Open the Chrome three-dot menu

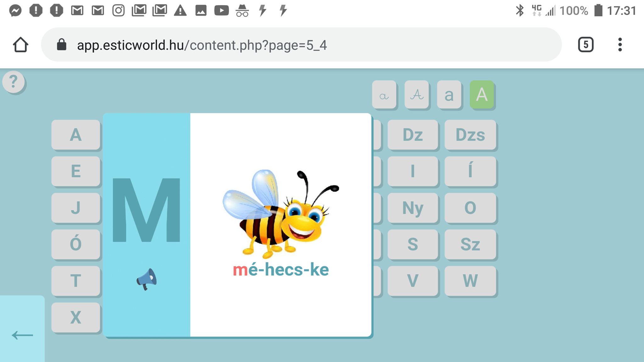pyautogui.click(x=620, y=45)
